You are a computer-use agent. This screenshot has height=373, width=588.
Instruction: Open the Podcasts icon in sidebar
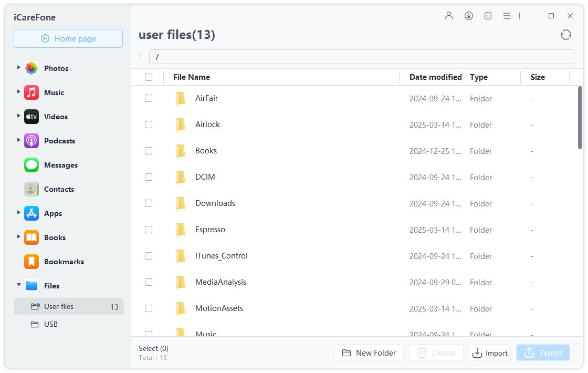click(x=31, y=141)
